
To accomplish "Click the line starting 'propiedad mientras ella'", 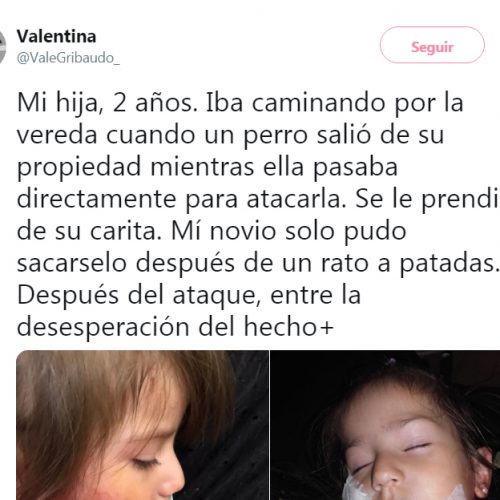I will (207, 167).
